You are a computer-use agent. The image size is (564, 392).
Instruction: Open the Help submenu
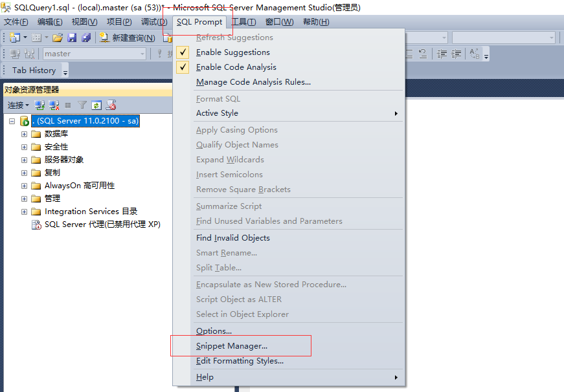(x=297, y=377)
